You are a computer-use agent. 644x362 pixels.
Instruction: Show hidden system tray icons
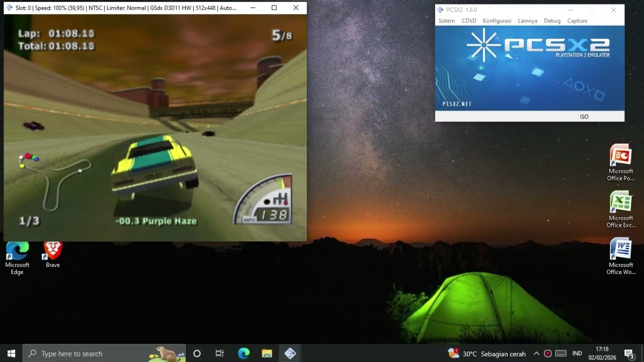point(536,353)
